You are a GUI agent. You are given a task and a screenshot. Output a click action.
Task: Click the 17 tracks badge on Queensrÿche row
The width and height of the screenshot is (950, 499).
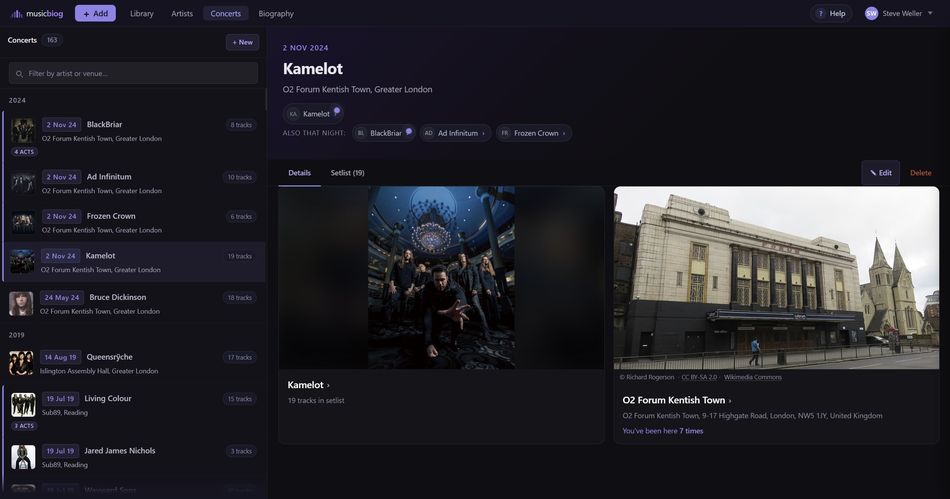pyautogui.click(x=240, y=357)
